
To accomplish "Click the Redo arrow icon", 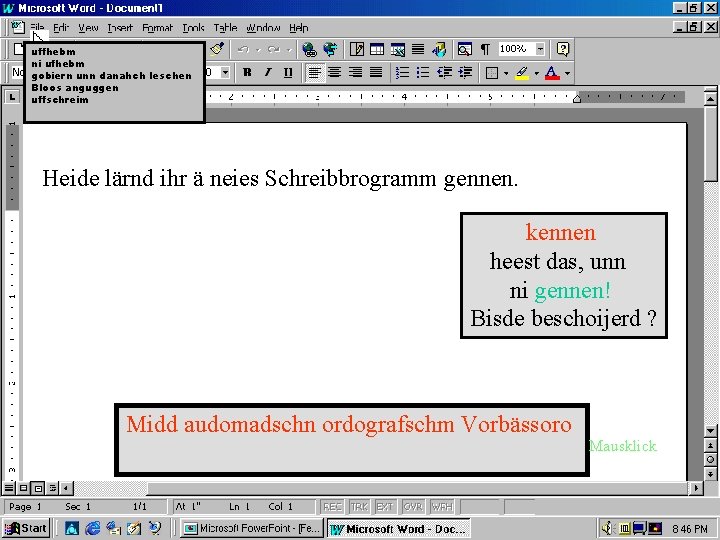I will click(274, 49).
